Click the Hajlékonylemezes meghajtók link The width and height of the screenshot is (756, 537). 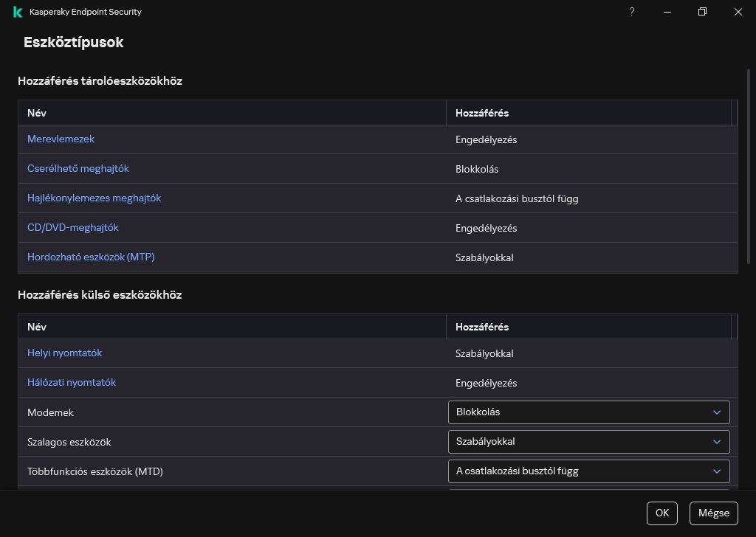[x=94, y=198]
